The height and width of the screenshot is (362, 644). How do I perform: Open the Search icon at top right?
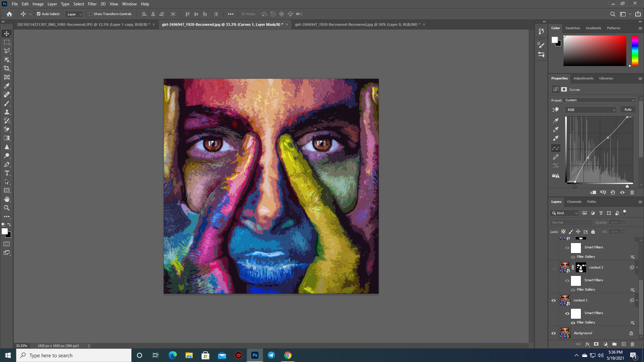click(x=612, y=14)
